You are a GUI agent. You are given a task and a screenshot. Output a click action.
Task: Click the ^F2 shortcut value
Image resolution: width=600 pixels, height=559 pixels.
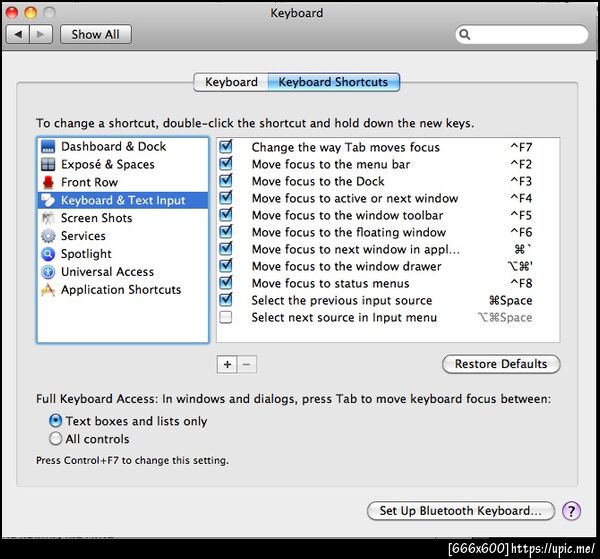[521, 165]
